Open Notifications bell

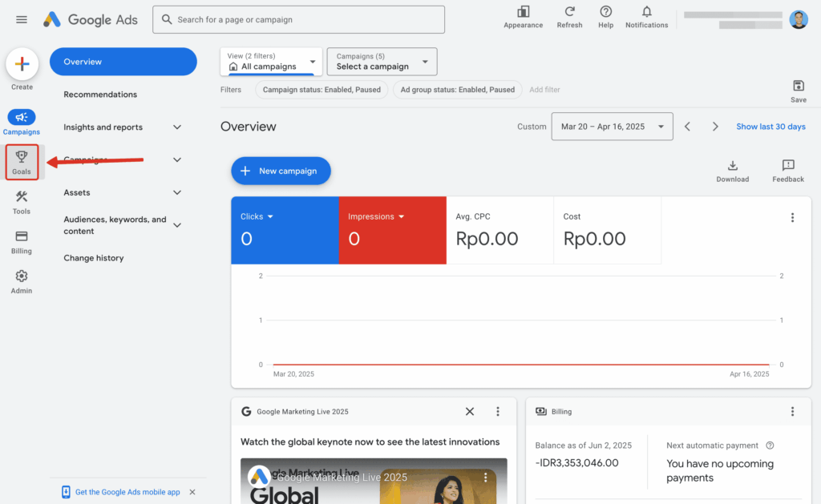tap(646, 15)
